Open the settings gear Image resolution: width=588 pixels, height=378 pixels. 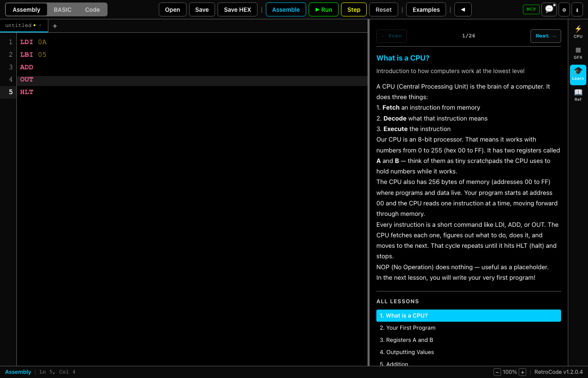(x=564, y=9)
